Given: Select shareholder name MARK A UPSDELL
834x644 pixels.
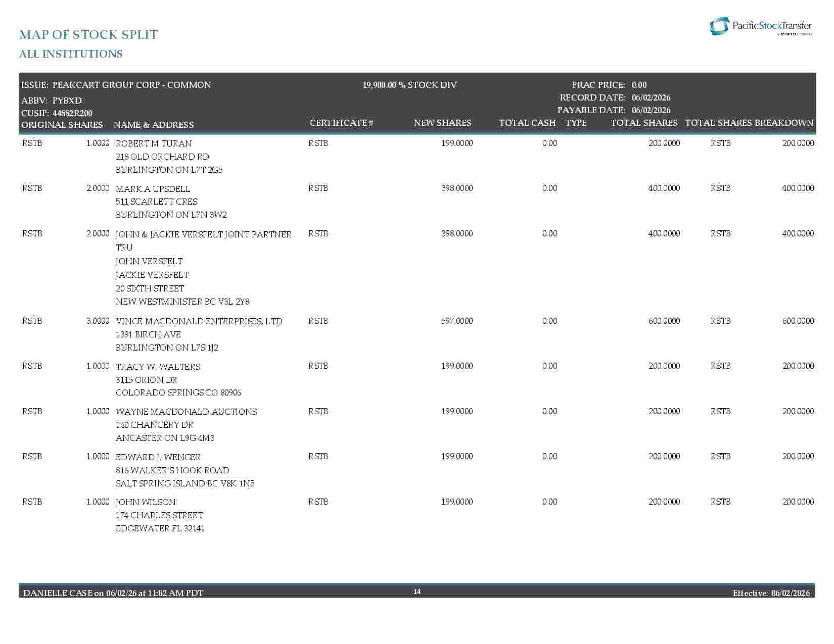Looking at the screenshot, I should coord(153,189).
